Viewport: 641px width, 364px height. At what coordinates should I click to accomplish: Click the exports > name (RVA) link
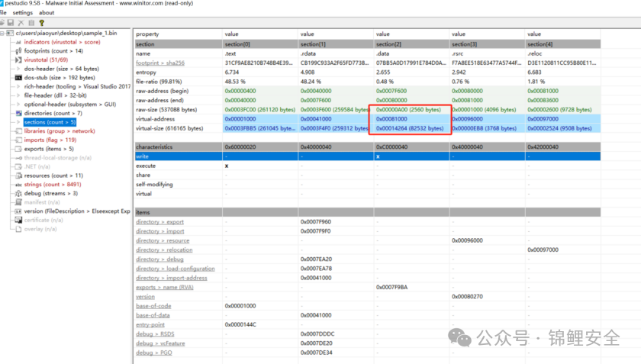165,287
